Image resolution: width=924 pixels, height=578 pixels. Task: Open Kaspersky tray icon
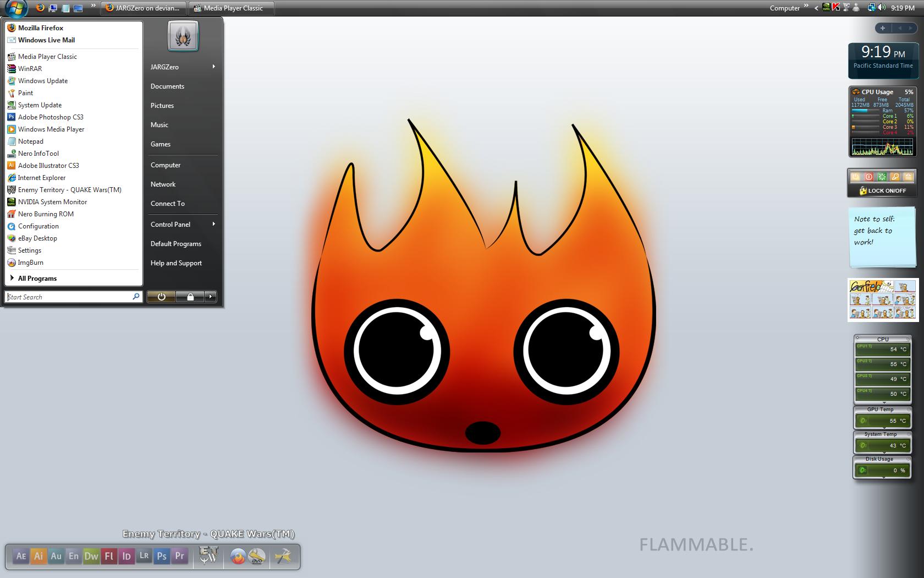point(836,8)
